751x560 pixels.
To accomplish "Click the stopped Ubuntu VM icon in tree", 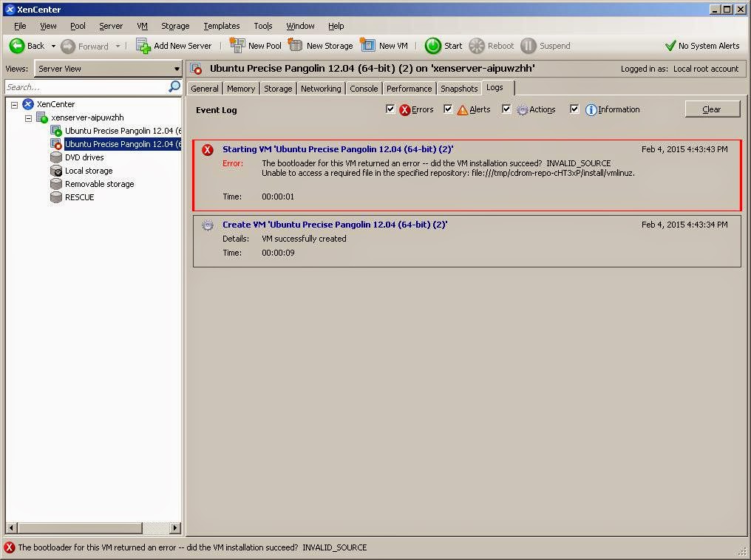I will pyautogui.click(x=56, y=144).
